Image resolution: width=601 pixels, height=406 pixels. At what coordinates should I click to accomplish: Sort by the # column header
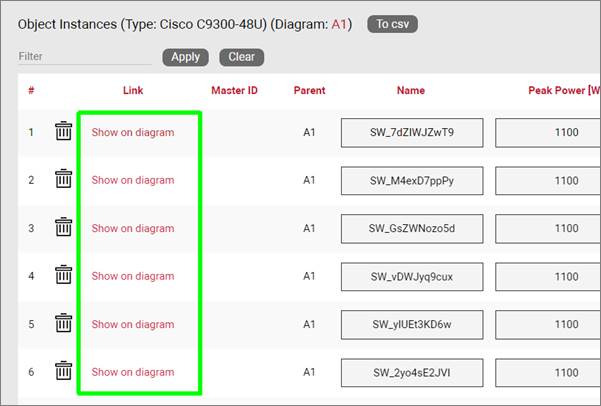[x=31, y=90]
